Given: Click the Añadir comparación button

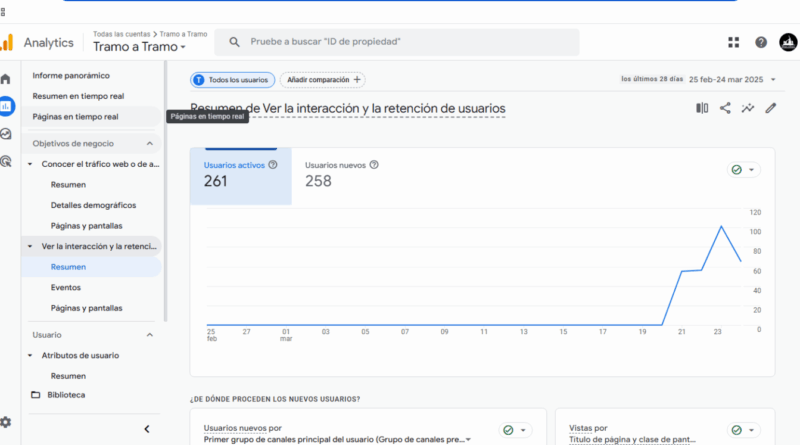Looking at the screenshot, I should (x=322, y=80).
